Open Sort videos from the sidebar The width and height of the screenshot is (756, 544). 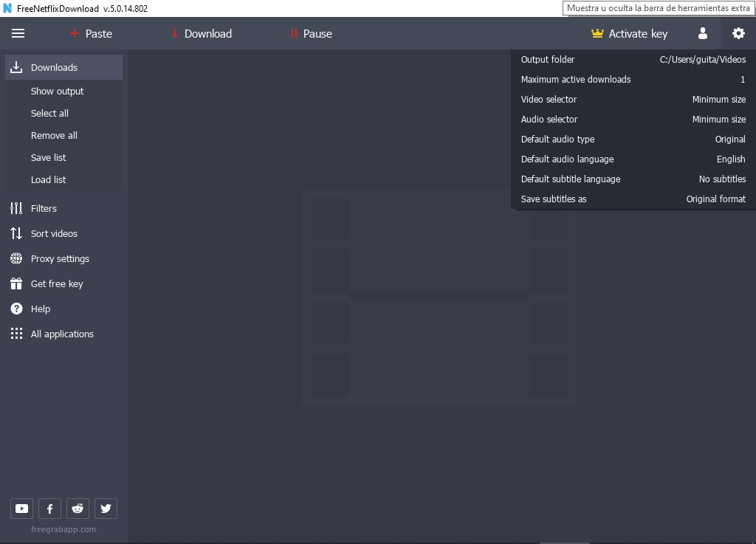(x=16, y=233)
